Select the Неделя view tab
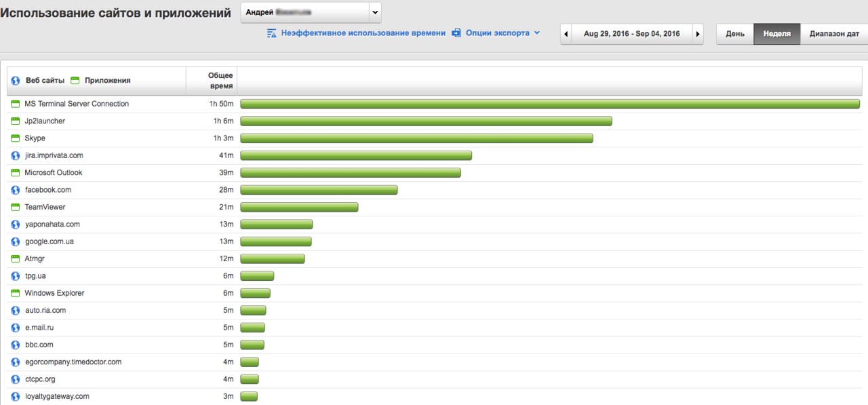The height and width of the screenshot is (405, 868). click(x=777, y=34)
